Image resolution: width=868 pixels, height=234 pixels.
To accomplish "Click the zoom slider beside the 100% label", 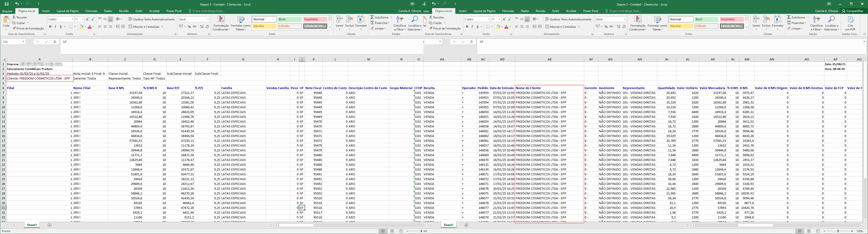I will tap(838, 231).
